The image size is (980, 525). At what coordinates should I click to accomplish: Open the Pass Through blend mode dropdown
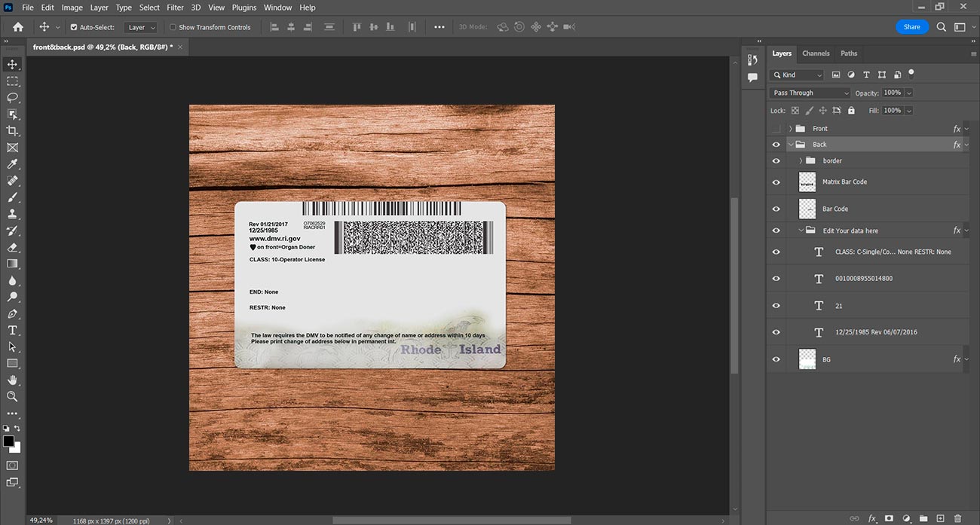[x=810, y=93]
